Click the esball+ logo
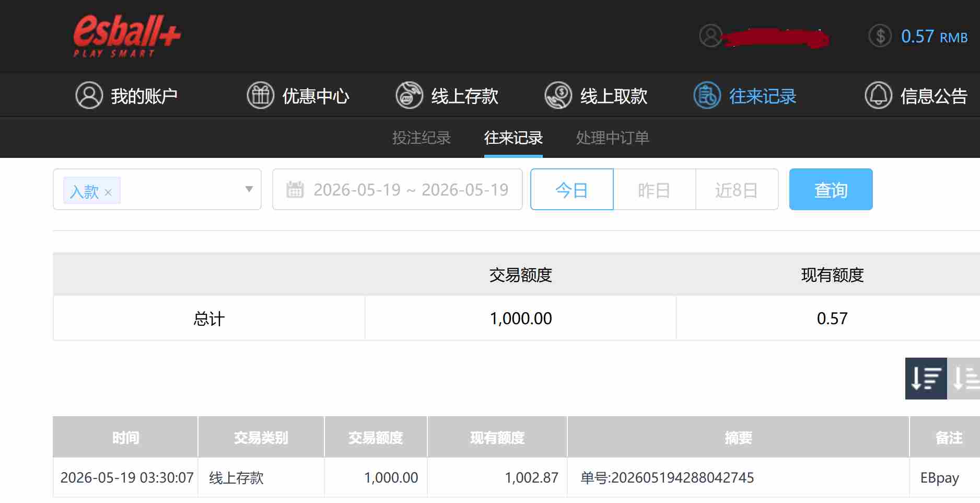 (x=127, y=36)
